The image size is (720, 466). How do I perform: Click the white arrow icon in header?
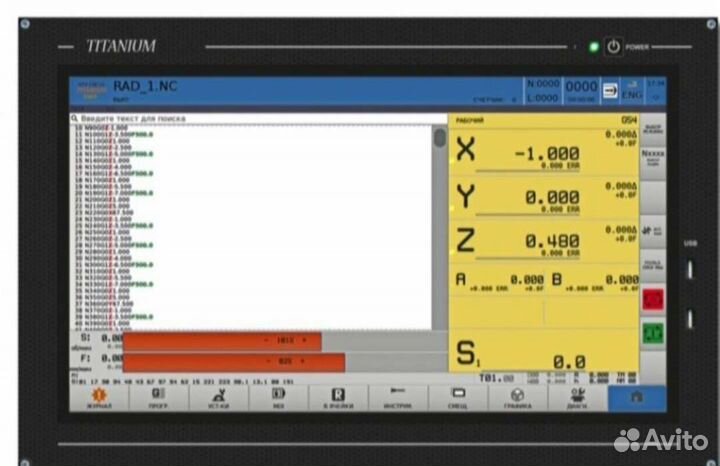tap(610, 91)
